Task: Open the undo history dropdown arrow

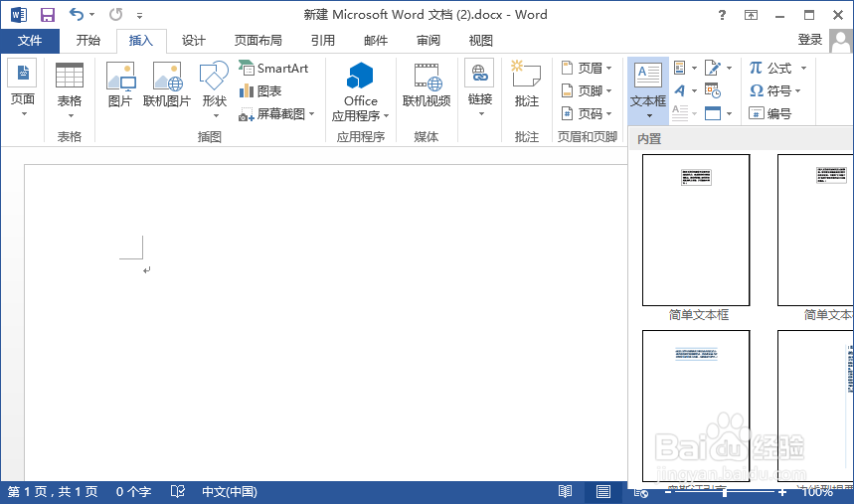Action: (x=92, y=15)
